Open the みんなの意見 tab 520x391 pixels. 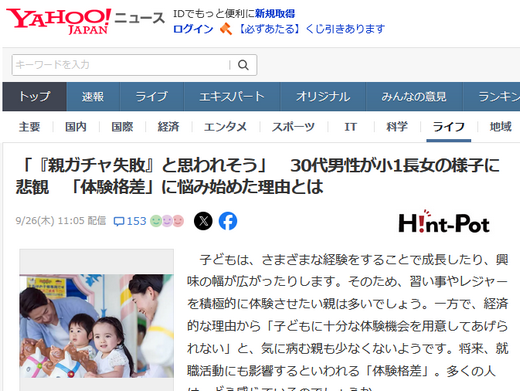pos(414,97)
